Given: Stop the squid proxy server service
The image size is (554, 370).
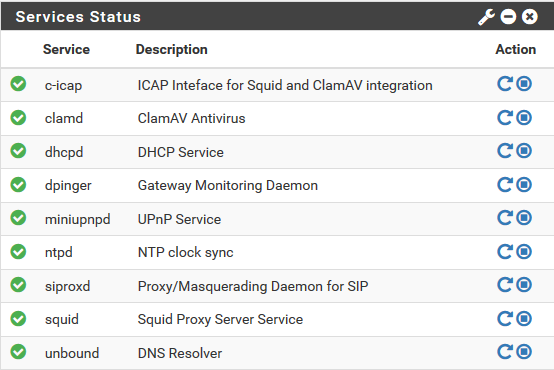Looking at the screenshot, I should (524, 319).
